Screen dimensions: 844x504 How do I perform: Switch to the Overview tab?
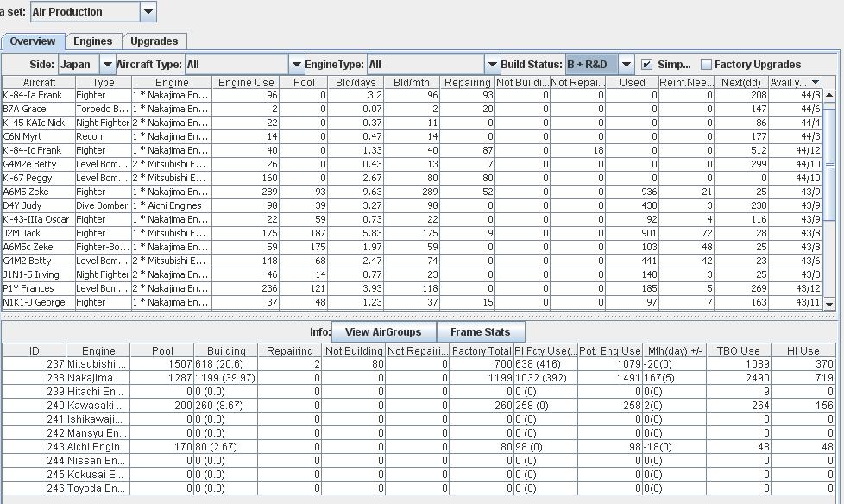pyautogui.click(x=33, y=41)
